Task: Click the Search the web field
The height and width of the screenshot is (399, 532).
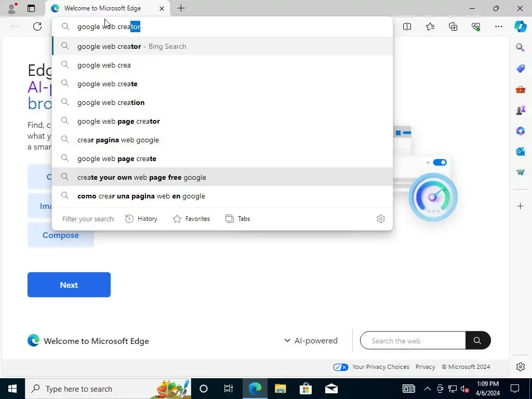Action: tap(413, 341)
